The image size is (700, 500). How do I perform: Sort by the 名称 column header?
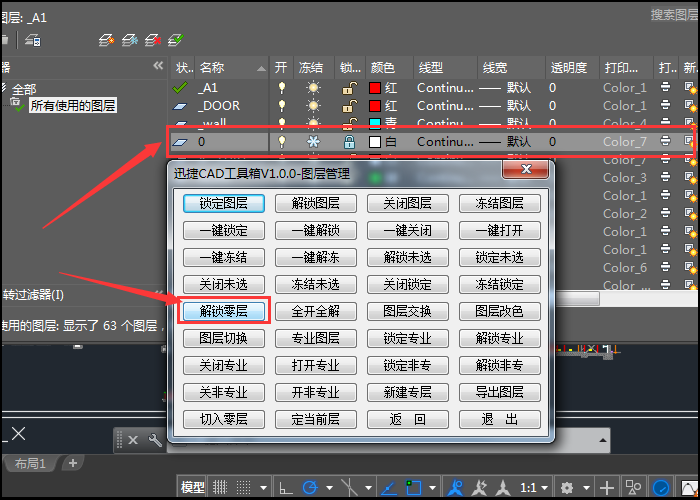[232, 67]
